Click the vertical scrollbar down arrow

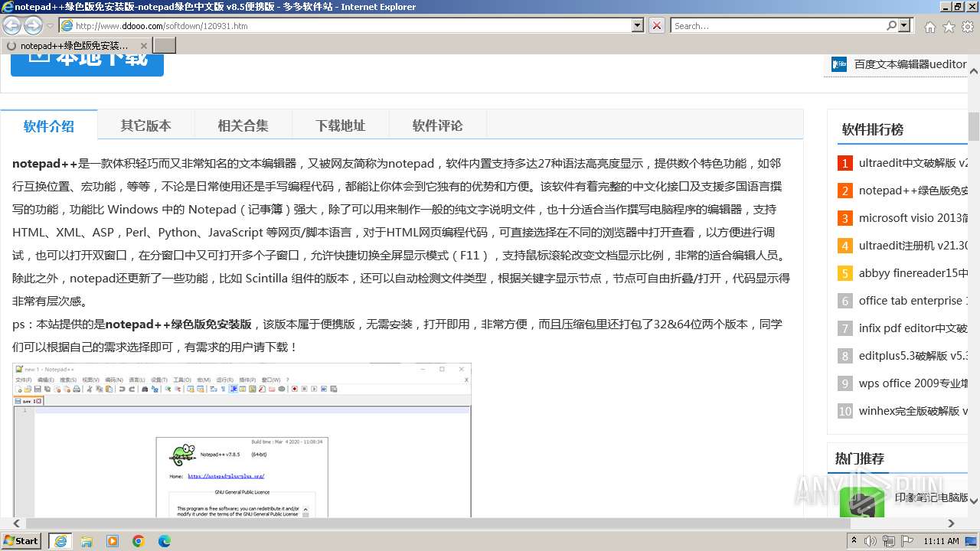974,501
